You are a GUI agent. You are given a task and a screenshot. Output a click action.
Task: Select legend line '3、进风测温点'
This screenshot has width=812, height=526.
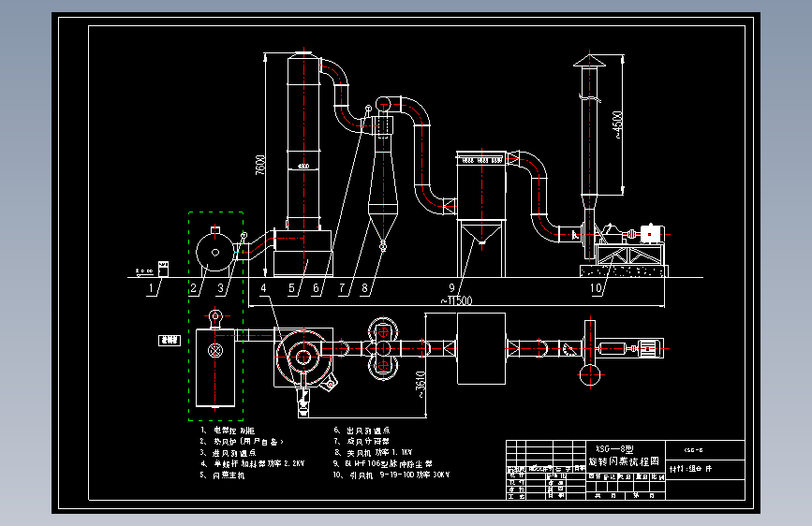click(x=228, y=453)
